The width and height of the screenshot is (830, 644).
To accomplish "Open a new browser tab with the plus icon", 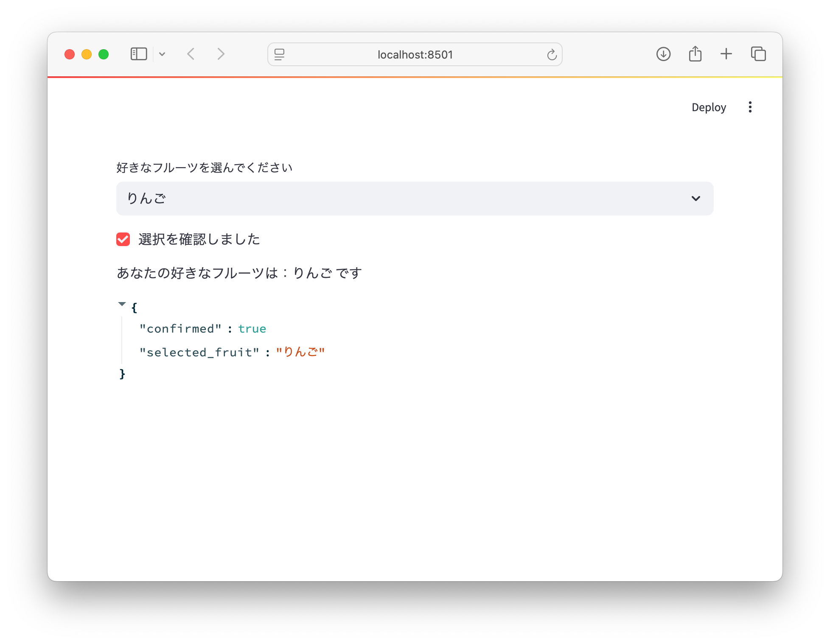I will click(x=726, y=54).
